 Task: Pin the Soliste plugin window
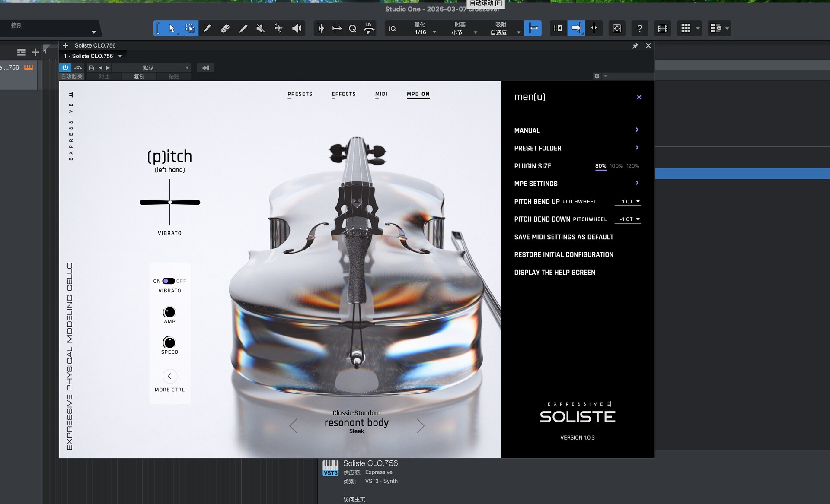[635, 46]
